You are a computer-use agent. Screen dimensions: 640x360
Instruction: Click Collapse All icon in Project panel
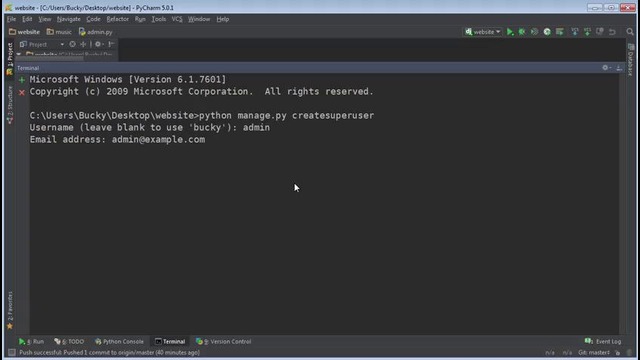click(x=83, y=44)
